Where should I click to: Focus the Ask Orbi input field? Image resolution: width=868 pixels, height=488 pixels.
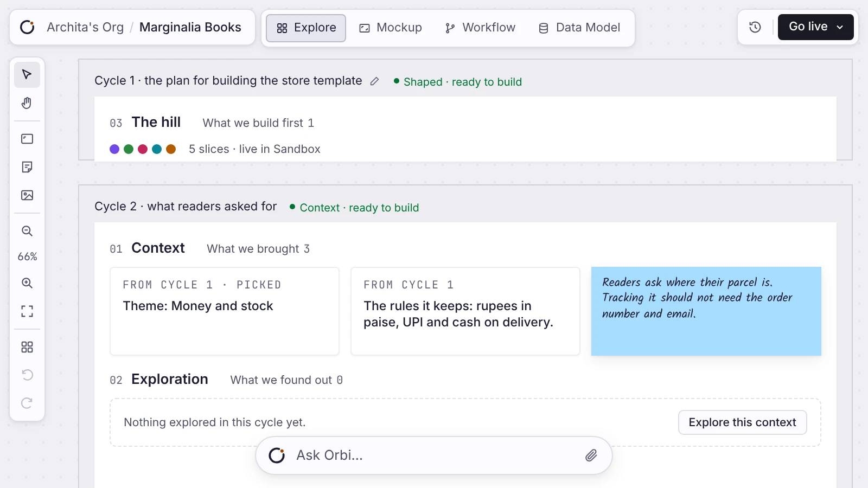[434, 455]
